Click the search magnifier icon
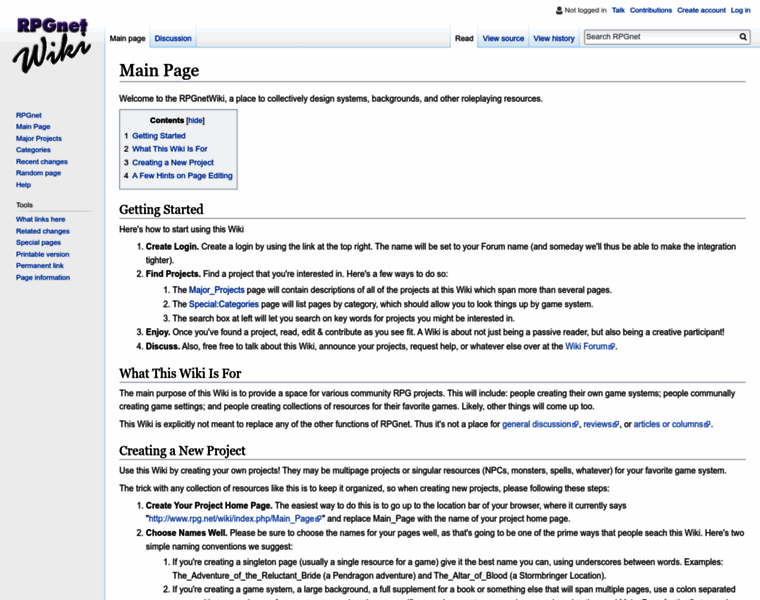760x600 pixels. 743,37
